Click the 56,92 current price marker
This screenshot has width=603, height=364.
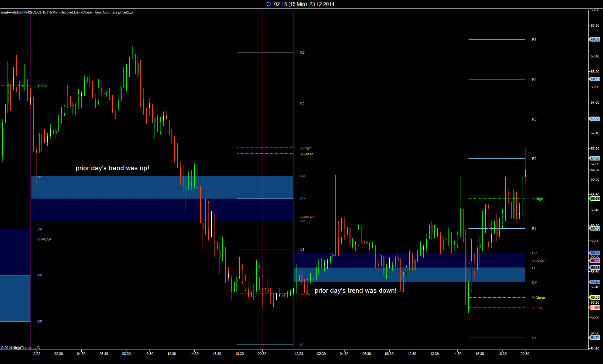(x=595, y=170)
